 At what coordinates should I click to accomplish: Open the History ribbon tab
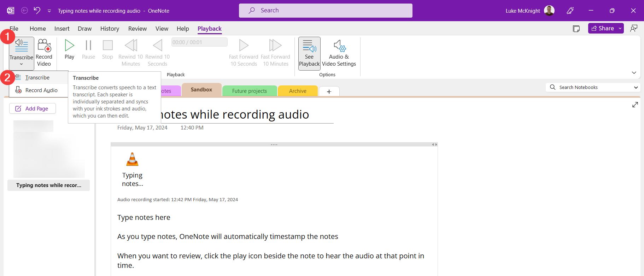tap(110, 29)
